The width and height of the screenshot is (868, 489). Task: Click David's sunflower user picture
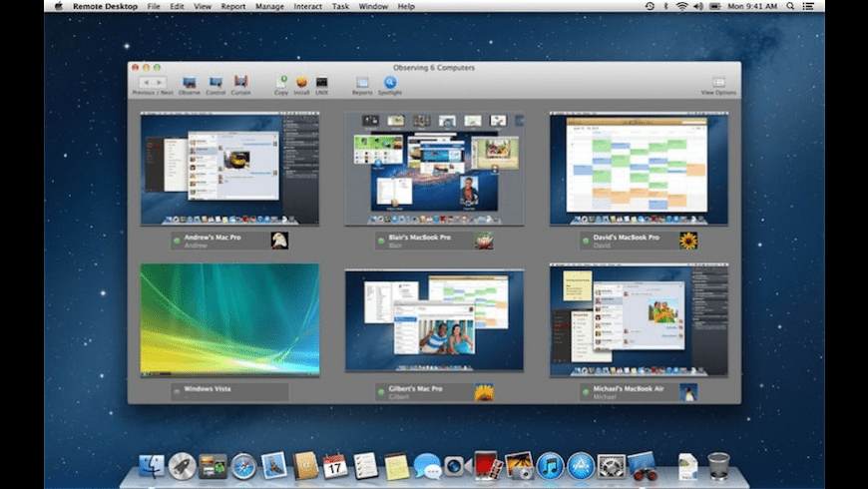(688, 241)
